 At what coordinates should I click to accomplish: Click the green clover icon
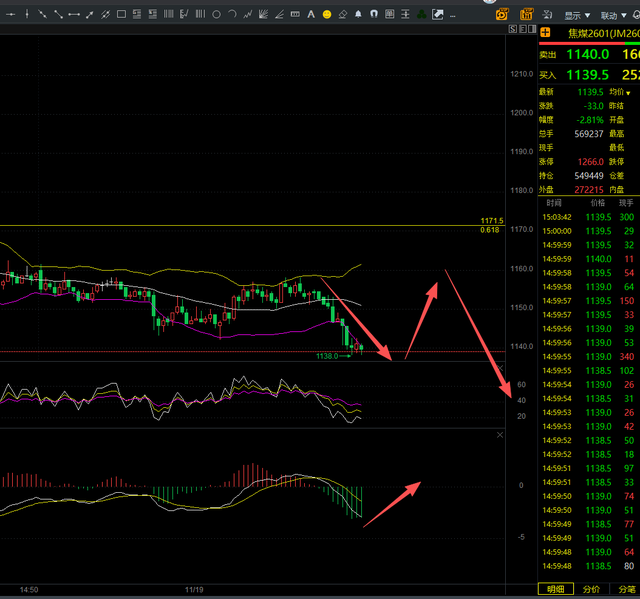pos(422,15)
